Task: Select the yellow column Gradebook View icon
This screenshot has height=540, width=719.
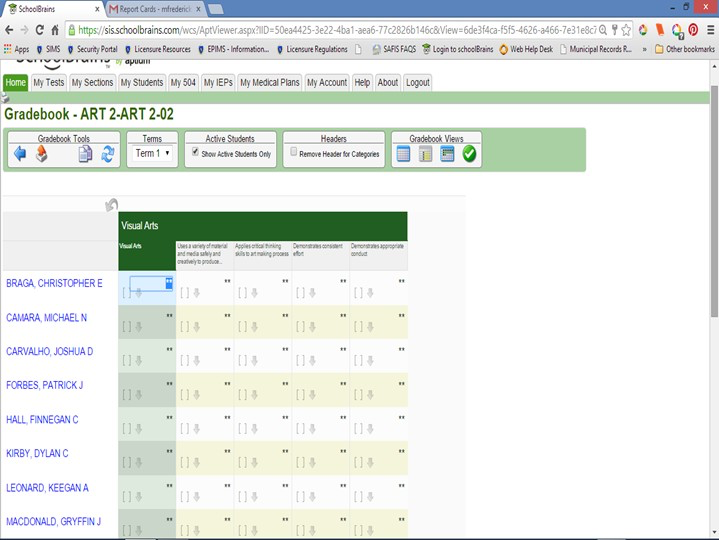Action: point(425,154)
